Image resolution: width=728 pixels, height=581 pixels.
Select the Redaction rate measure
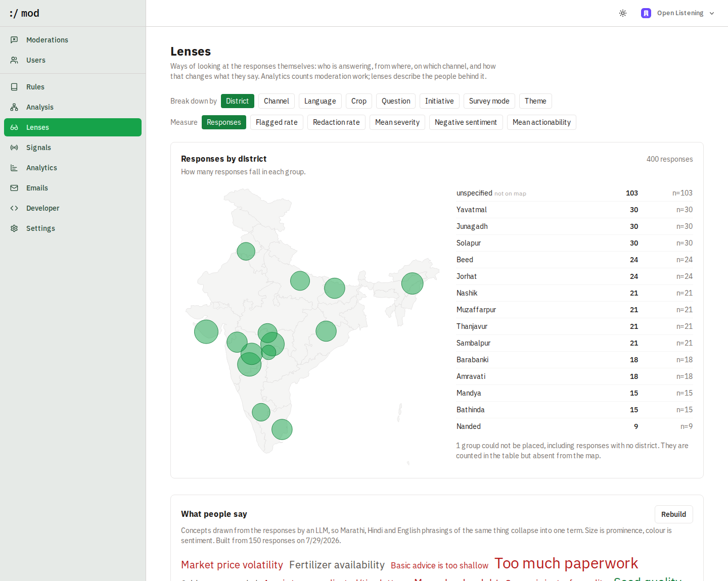pos(336,122)
